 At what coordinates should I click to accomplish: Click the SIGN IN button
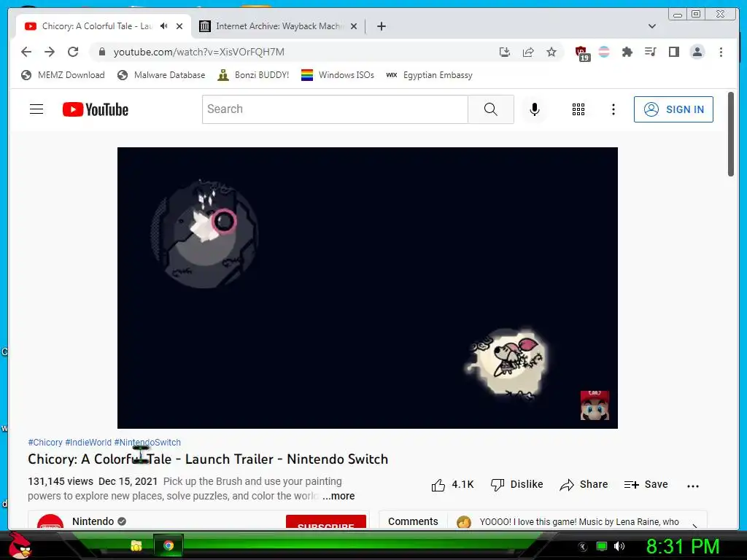click(673, 109)
